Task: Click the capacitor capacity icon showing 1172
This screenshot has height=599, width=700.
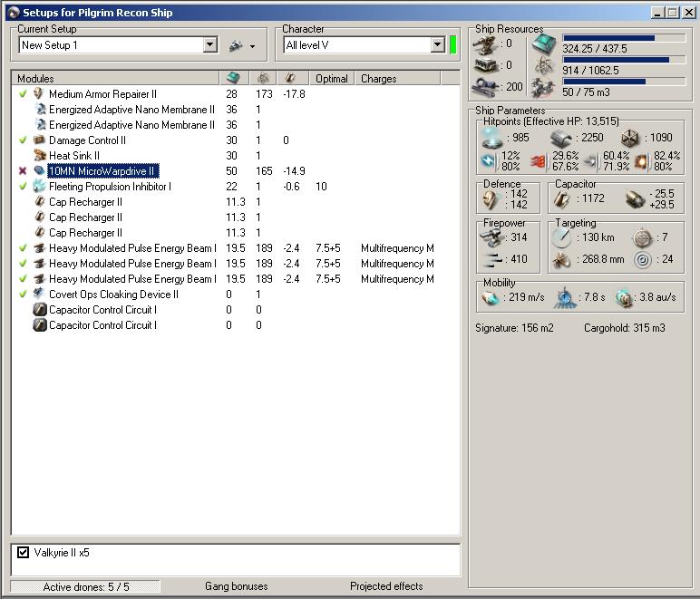Action: click(561, 199)
